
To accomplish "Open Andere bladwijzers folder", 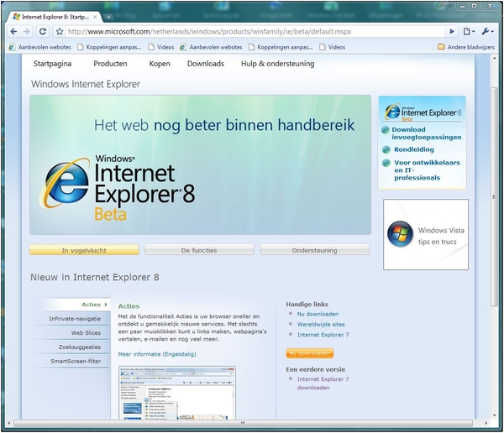I will pos(466,47).
